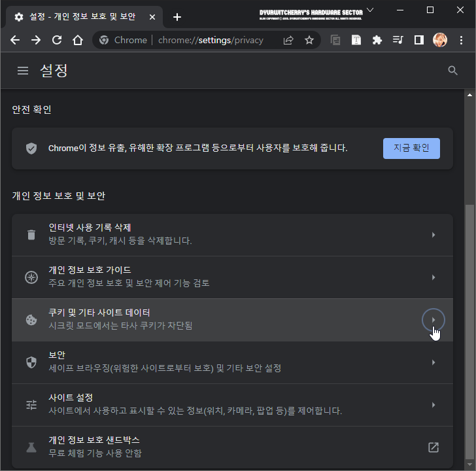Open the tab search dropdown arrow
The height and width of the screenshot is (471, 476).
[370, 10]
